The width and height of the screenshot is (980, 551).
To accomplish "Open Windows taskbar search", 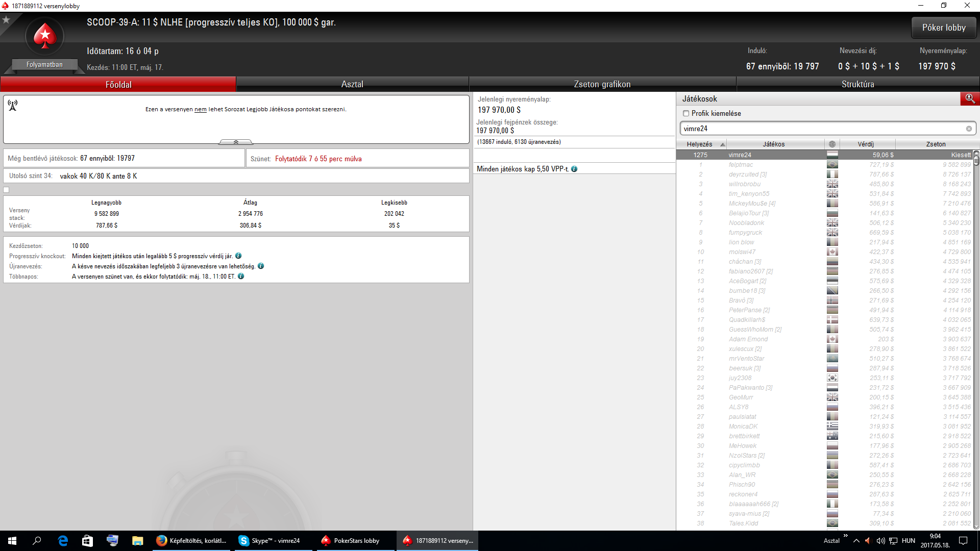I will click(37, 541).
